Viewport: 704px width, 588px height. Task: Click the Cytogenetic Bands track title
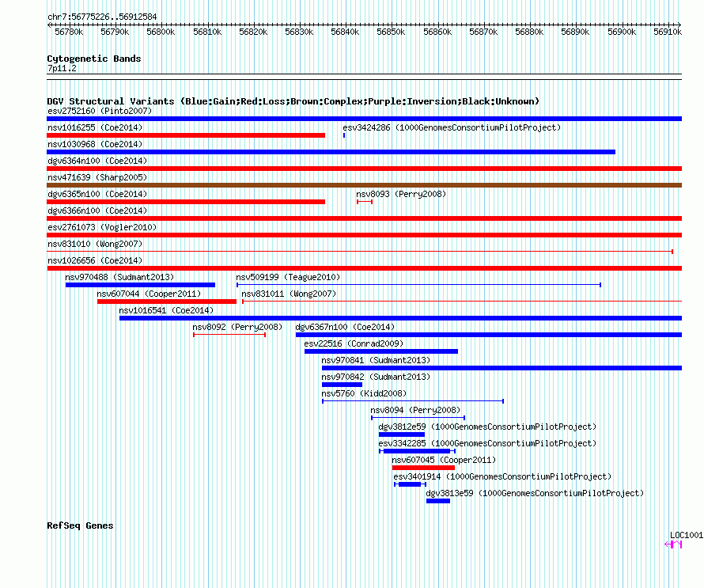click(94, 59)
